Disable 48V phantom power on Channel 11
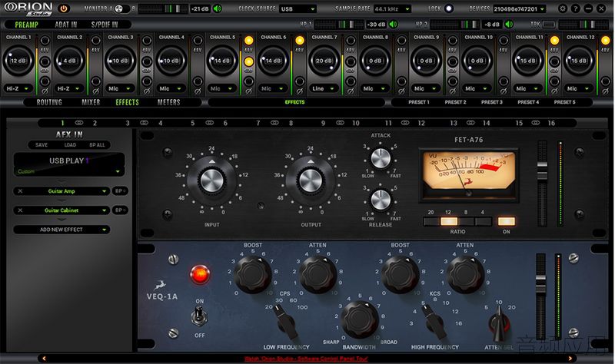 click(554, 41)
